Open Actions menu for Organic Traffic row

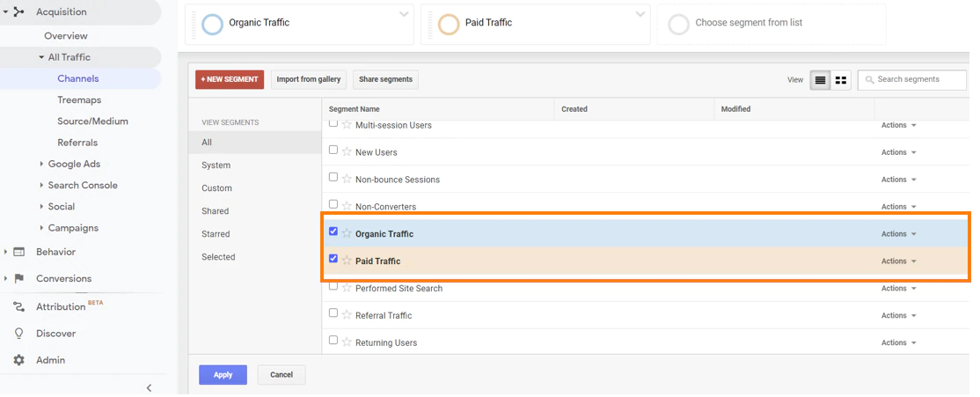pyautogui.click(x=899, y=234)
